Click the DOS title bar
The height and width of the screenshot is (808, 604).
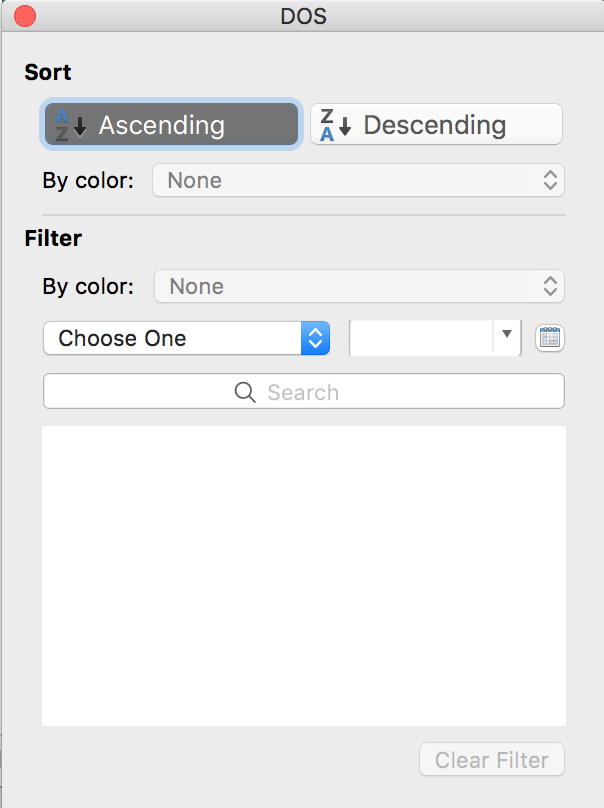[303, 16]
